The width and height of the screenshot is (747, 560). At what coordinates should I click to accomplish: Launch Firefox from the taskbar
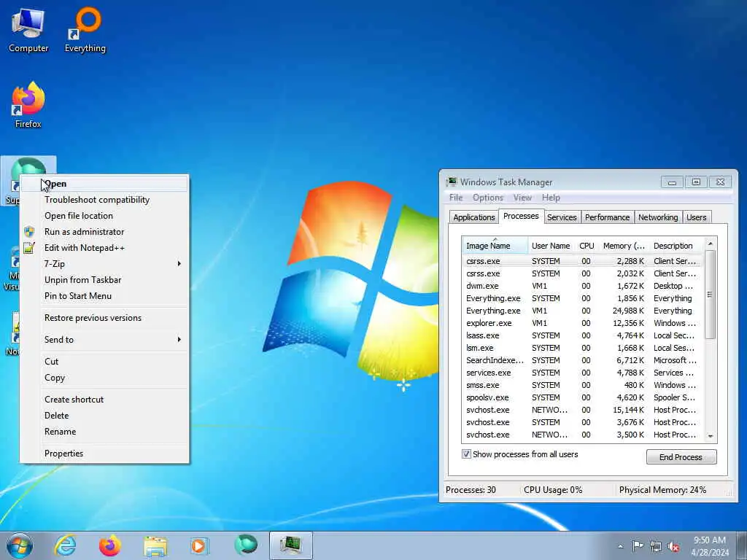[109, 545]
